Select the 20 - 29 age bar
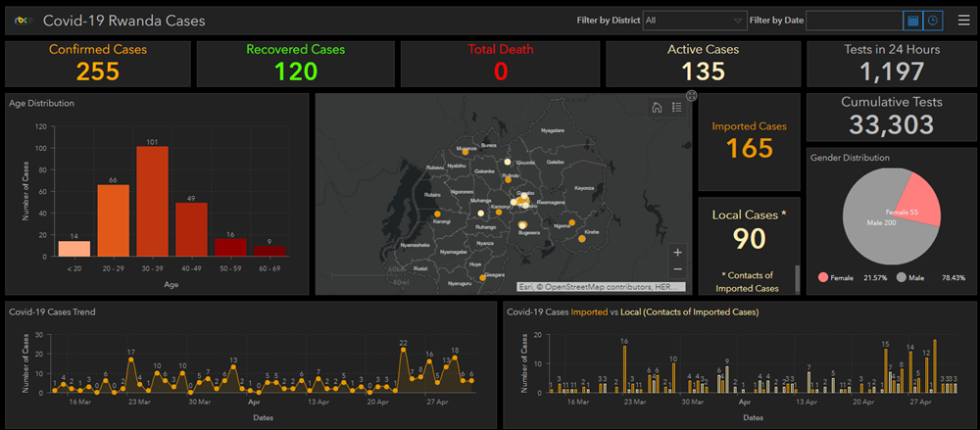The width and height of the screenshot is (980, 430). pyautogui.click(x=113, y=220)
